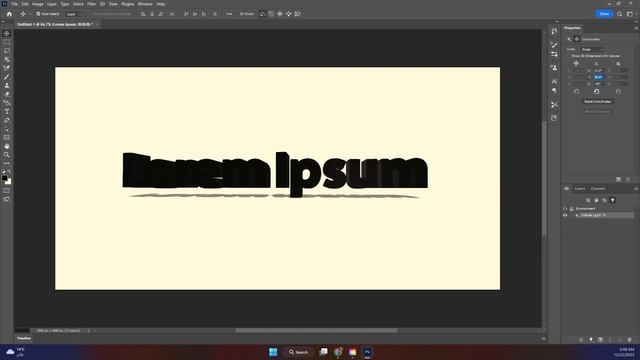640x360 pixels.
Task: Delete selected 3D object with trash icon
Action: click(x=629, y=340)
